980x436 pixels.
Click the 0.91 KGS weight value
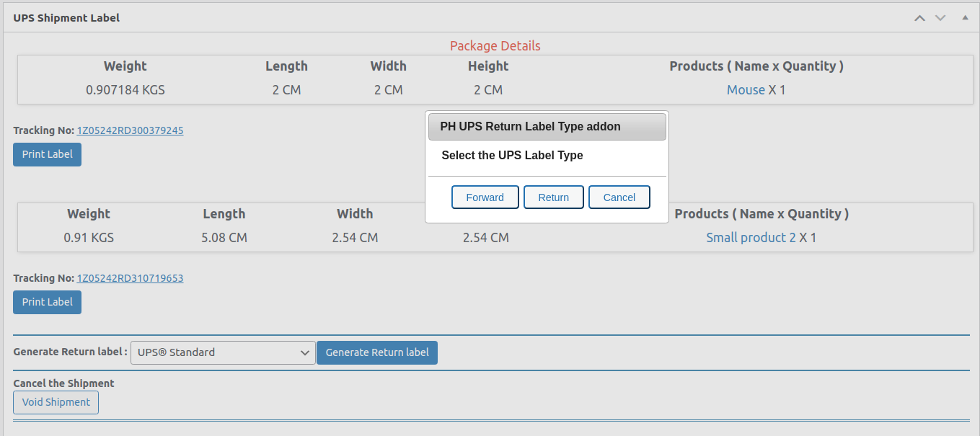(x=89, y=238)
